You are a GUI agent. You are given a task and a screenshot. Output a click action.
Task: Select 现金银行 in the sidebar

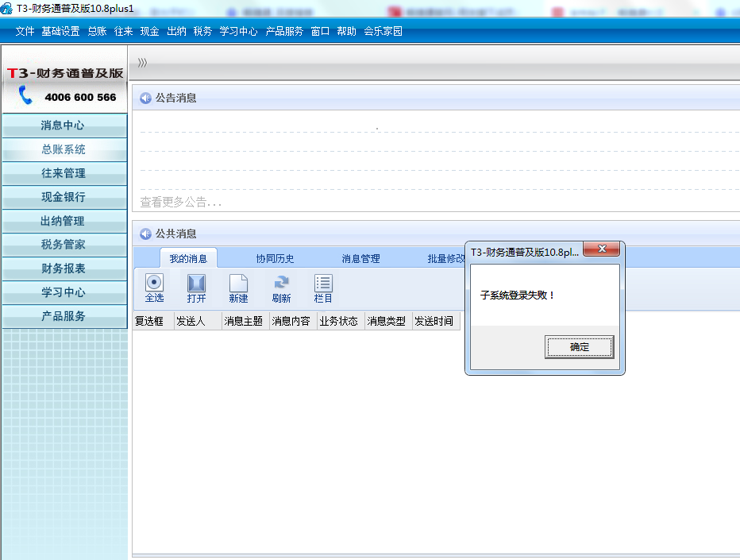tap(64, 197)
